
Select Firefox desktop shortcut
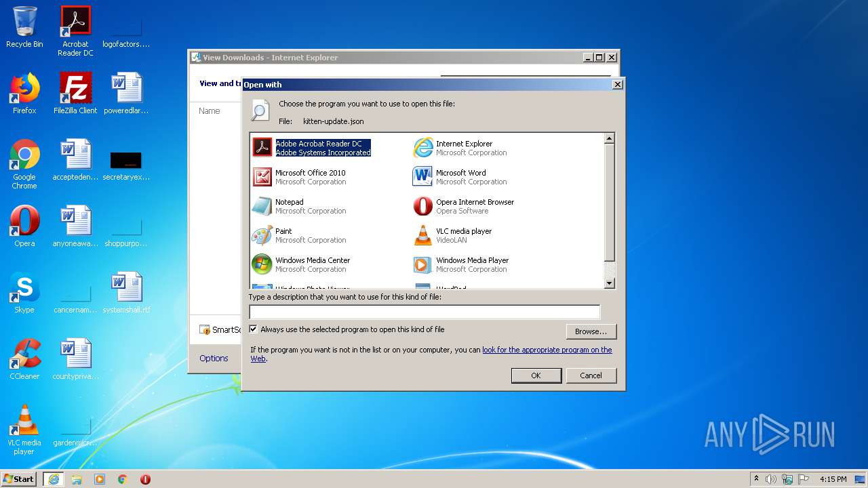click(x=24, y=94)
